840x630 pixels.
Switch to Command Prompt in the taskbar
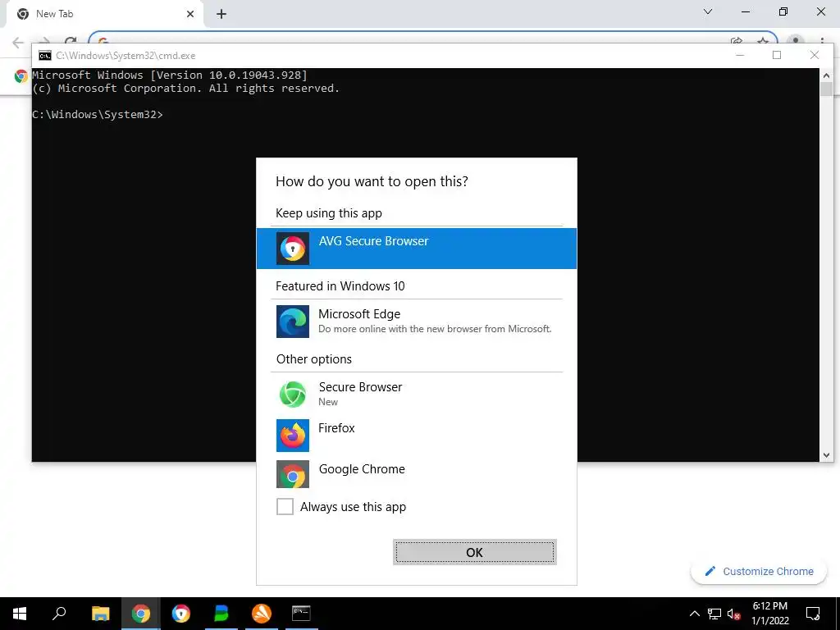301,614
